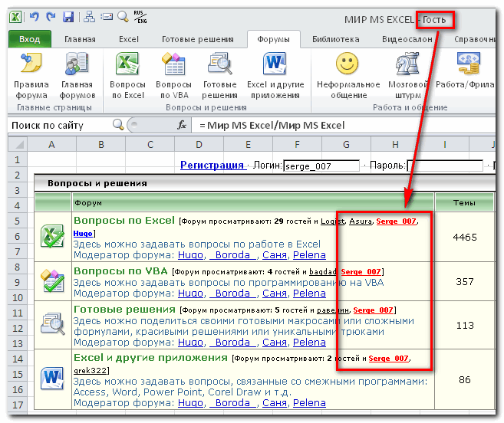Screen dimensions: 504x423
Task: Click the Темы count 86
Action: pyautogui.click(x=464, y=379)
